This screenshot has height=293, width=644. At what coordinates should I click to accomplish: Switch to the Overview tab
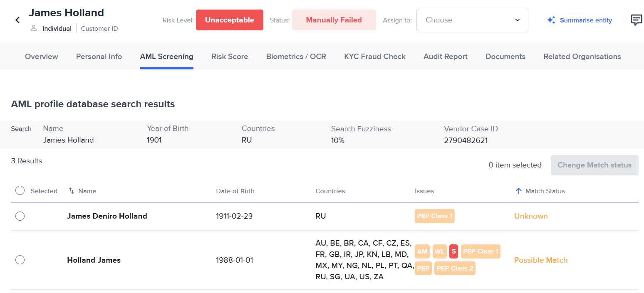42,57
